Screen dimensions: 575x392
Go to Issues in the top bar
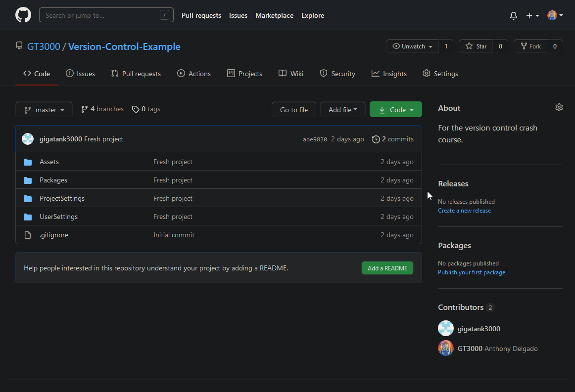click(x=238, y=15)
